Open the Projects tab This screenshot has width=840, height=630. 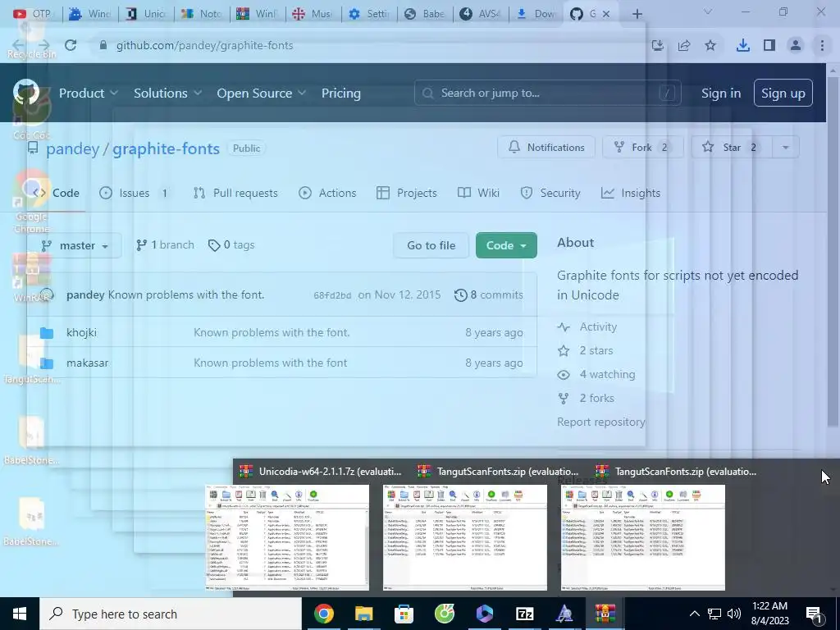[407, 193]
